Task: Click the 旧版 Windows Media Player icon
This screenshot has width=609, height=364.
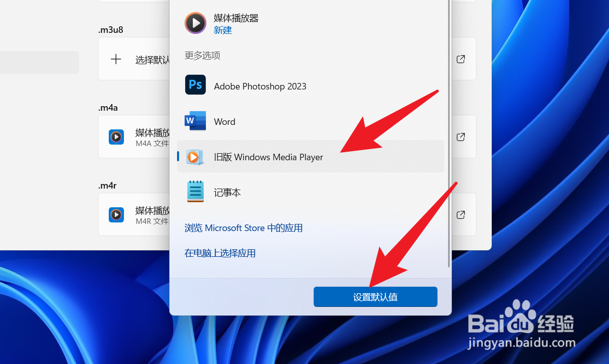Action: point(195,157)
